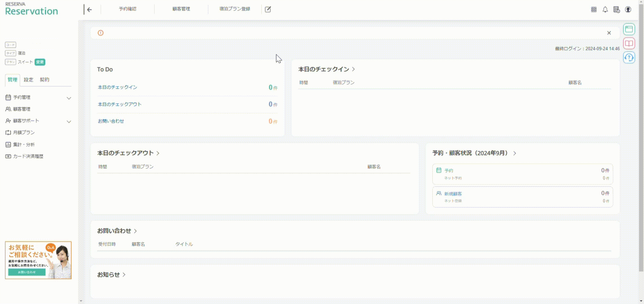Open the green browser window side icon
The width and height of the screenshot is (644, 304).
coord(629,29)
